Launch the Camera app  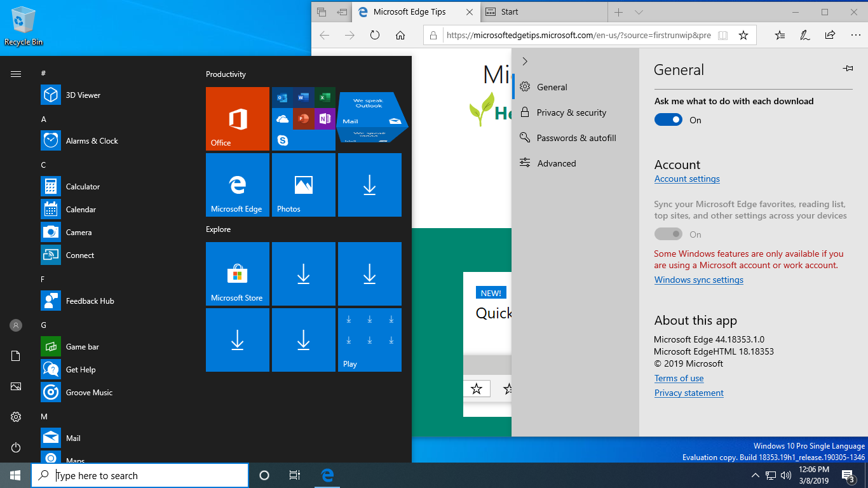pyautogui.click(x=114, y=233)
